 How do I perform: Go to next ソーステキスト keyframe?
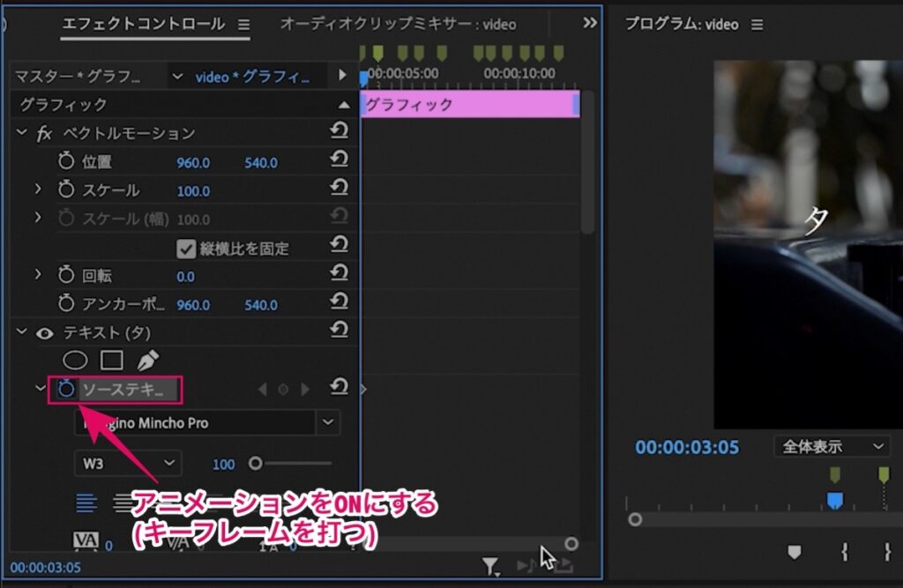coord(304,390)
